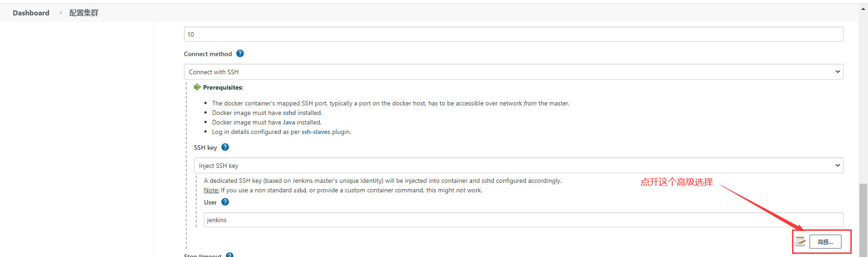Screen dimensions: 868x257
Task: Click the green Prerequisites arrow icon
Action: point(197,87)
